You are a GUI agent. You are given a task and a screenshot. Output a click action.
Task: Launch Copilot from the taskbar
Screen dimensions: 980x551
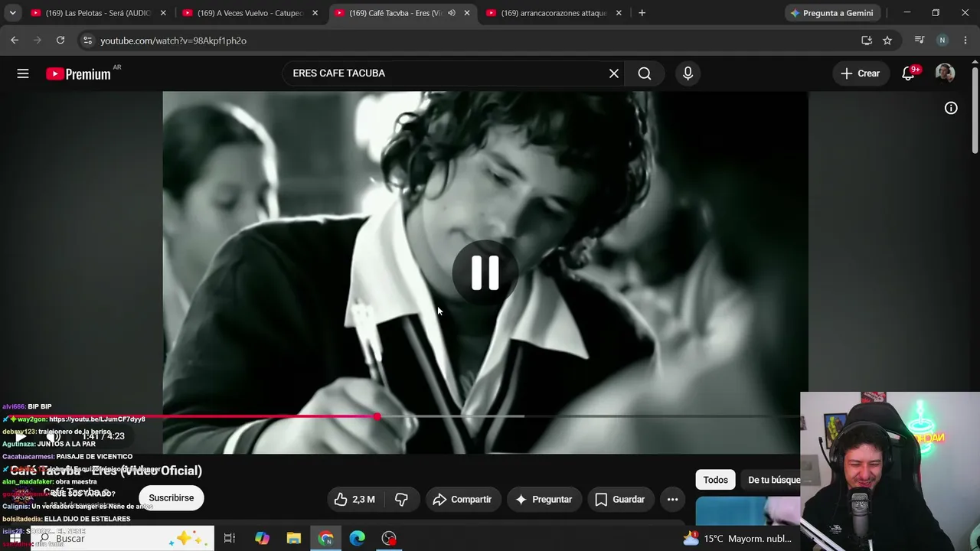coord(262,539)
